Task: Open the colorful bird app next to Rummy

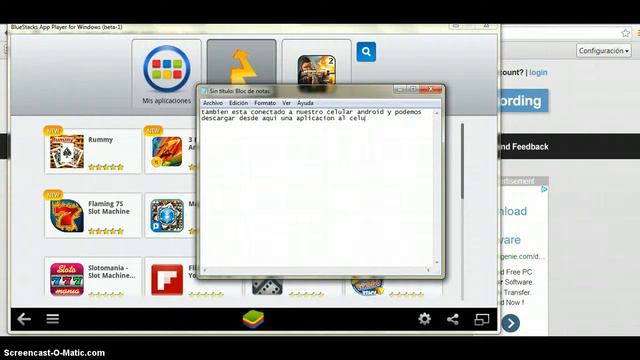Action: 167,152
